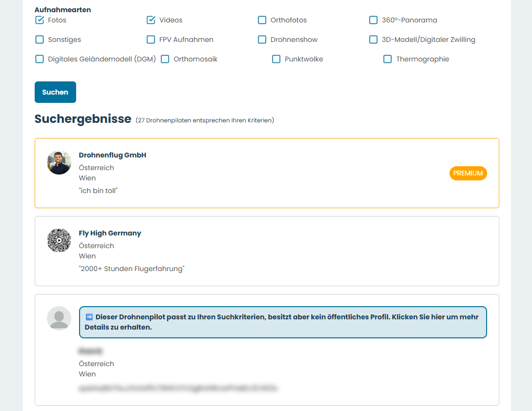This screenshot has width=532, height=411.
Task: Tick 3D-Modell/Digitaler Zwilling checkbox
Action: point(373,39)
